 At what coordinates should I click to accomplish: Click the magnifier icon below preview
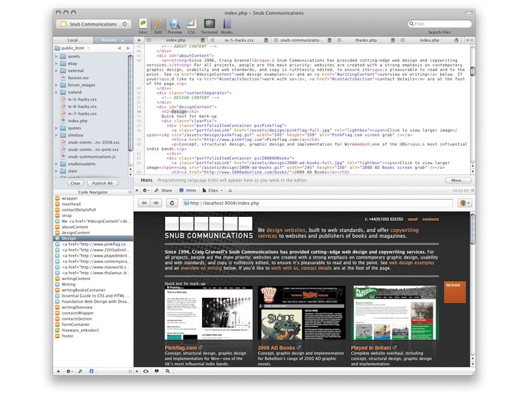point(168,371)
